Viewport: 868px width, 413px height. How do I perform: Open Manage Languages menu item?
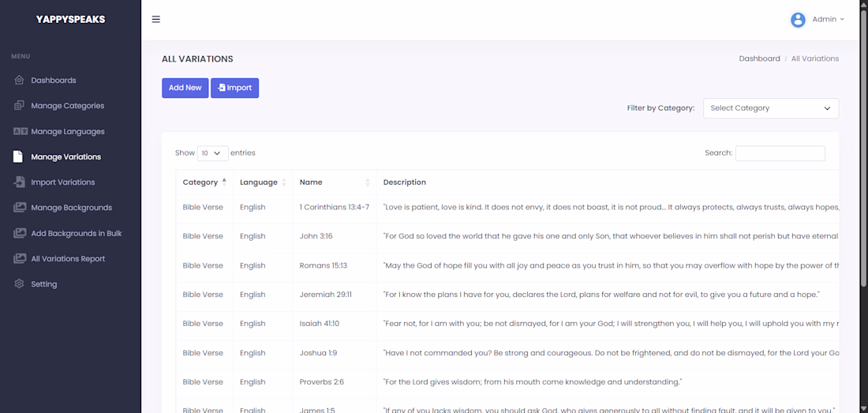tap(68, 132)
